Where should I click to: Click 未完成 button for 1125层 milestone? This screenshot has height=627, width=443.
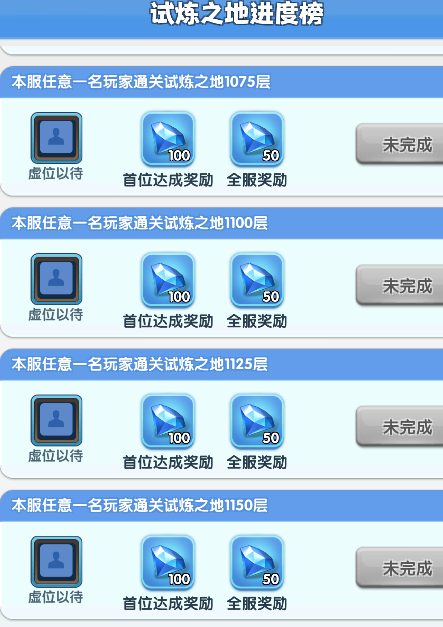point(399,426)
